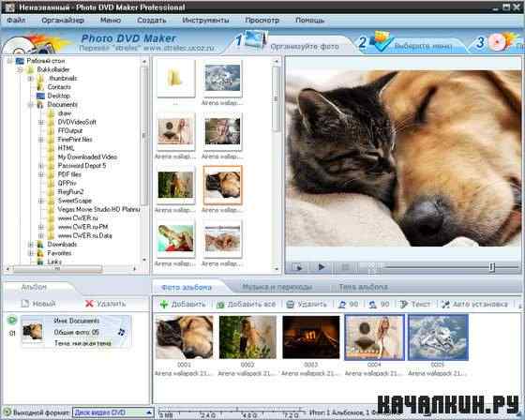Rotate photo left 90 degrees

[x=348, y=304]
